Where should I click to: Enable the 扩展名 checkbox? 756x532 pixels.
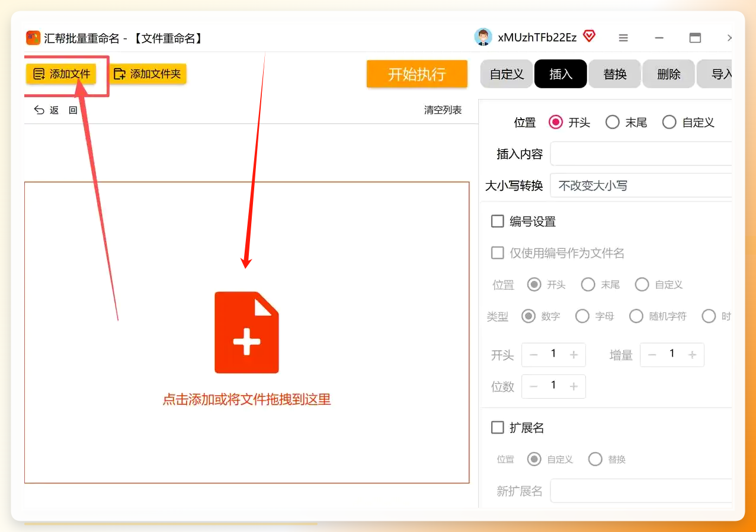[498, 427]
